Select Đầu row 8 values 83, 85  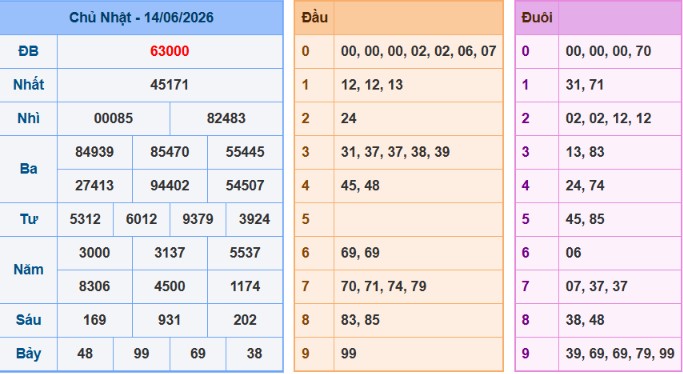coord(360,320)
